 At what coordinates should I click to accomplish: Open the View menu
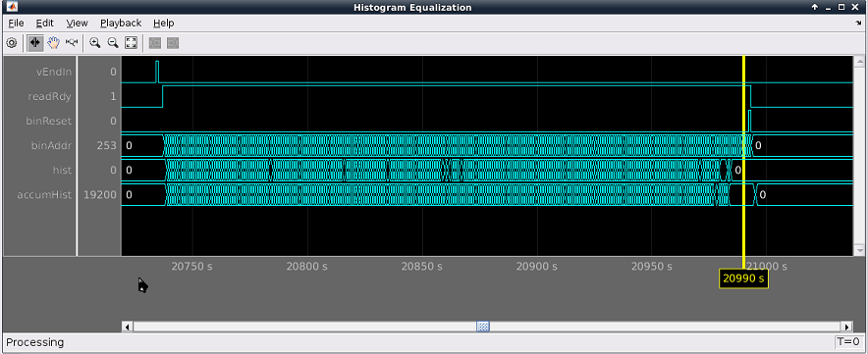(77, 23)
